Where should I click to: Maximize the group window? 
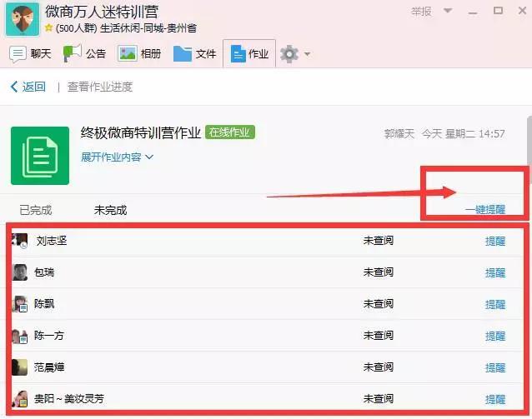498,11
